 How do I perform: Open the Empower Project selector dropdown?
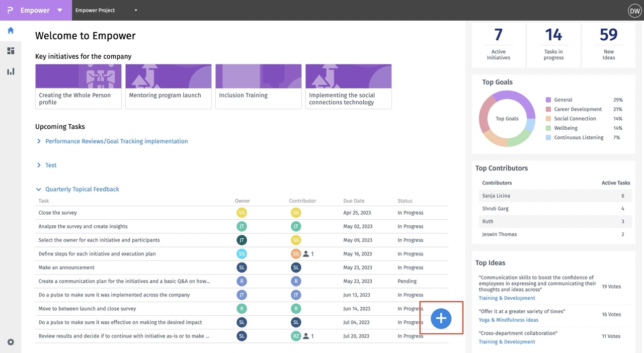[135, 10]
